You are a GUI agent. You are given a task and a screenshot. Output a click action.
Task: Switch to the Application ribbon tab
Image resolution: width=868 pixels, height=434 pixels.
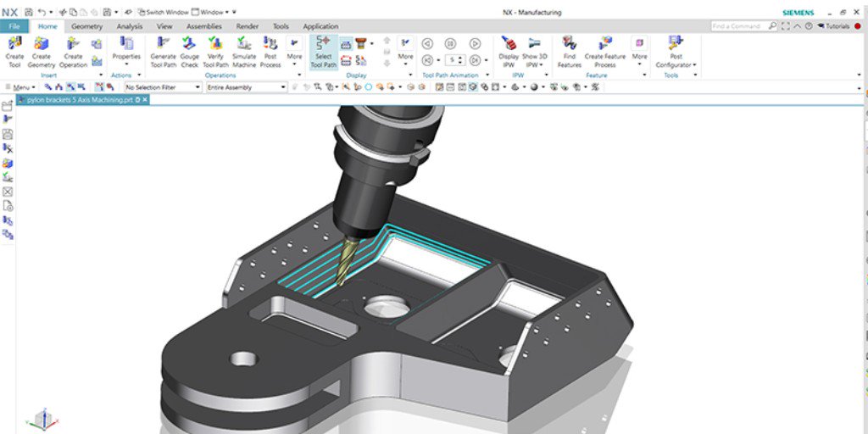point(320,26)
